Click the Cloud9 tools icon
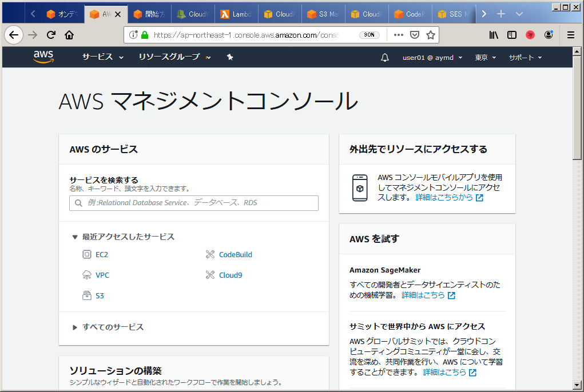The height and width of the screenshot is (392, 584). (x=210, y=275)
